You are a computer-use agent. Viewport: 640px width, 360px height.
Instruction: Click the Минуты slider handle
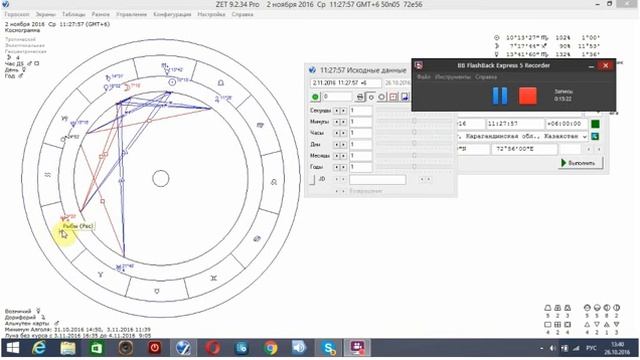tap(414, 121)
